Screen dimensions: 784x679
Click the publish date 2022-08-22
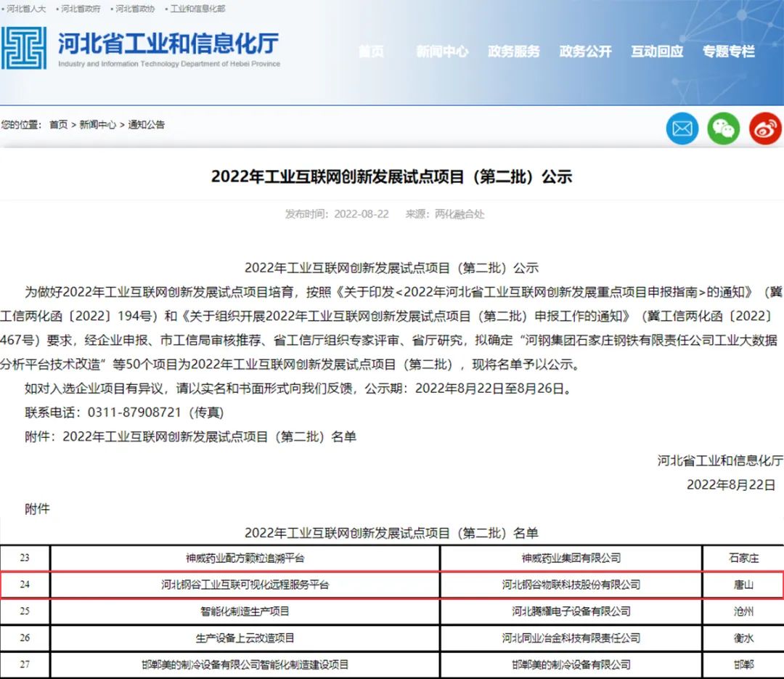[361, 214]
